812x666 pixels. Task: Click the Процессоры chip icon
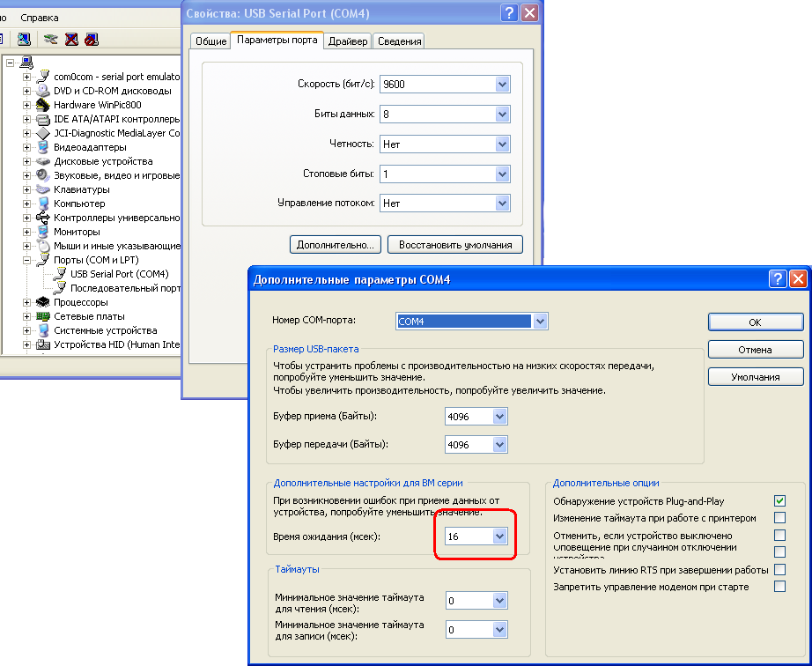click(43, 302)
